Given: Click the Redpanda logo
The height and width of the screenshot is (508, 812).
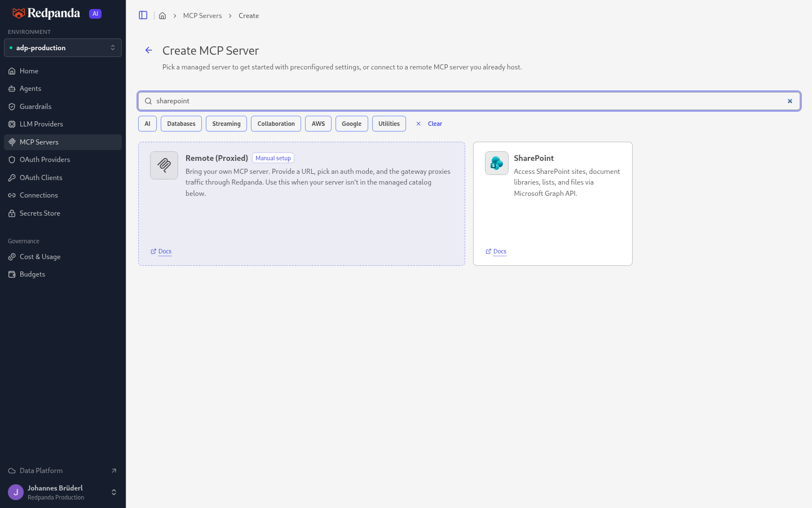Looking at the screenshot, I should [x=46, y=14].
